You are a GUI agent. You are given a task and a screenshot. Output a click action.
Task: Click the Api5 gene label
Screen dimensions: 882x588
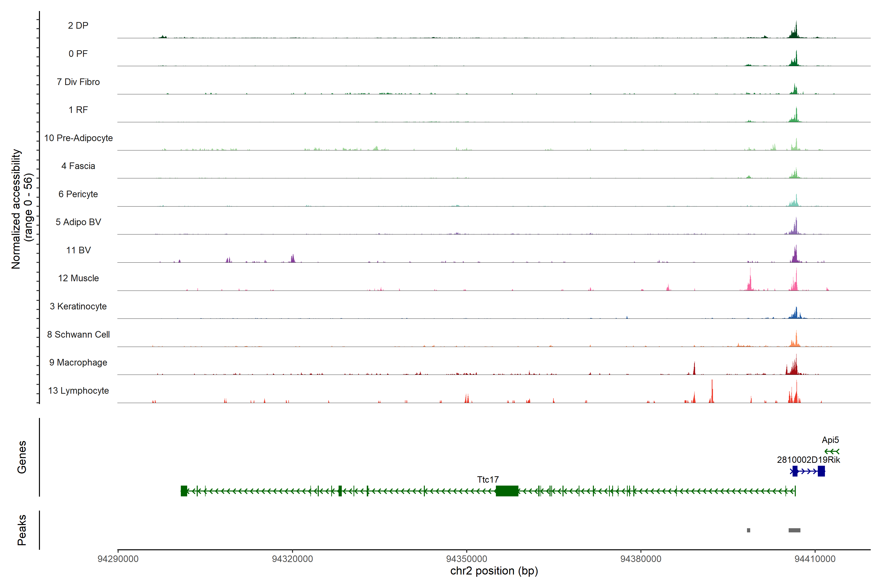[x=830, y=440]
